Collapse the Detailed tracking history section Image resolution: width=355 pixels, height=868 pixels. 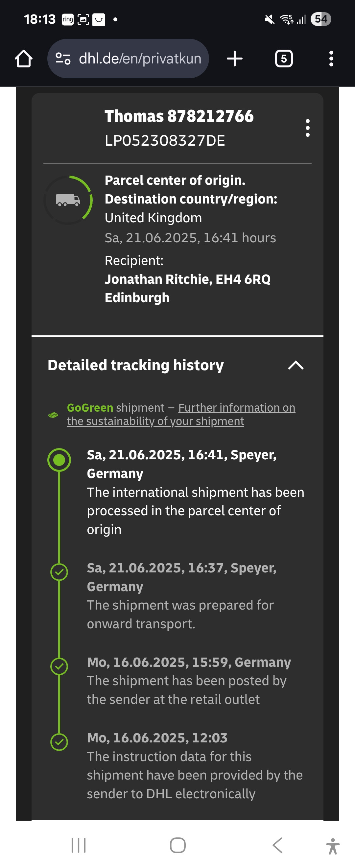click(296, 365)
